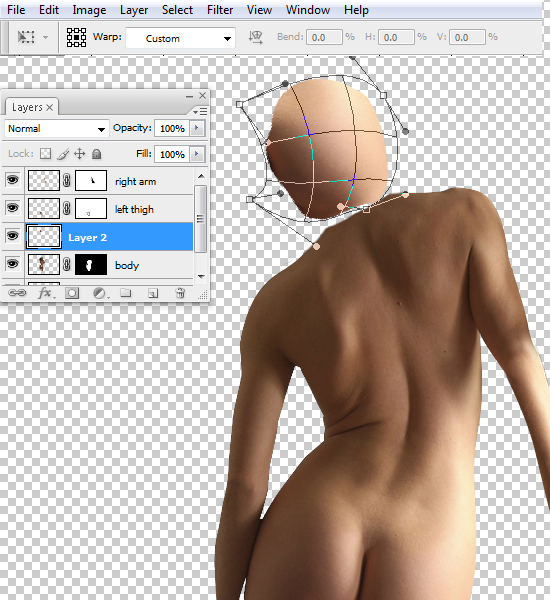Hide the right arm layer
550x600 pixels.
coord(13,180)
